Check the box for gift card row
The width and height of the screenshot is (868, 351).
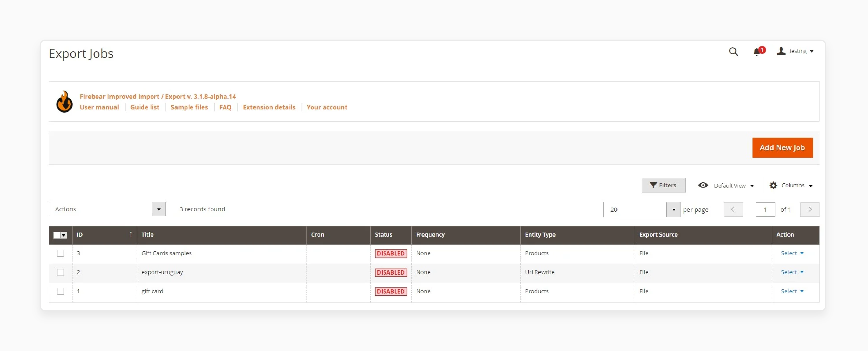pos(60,291)
